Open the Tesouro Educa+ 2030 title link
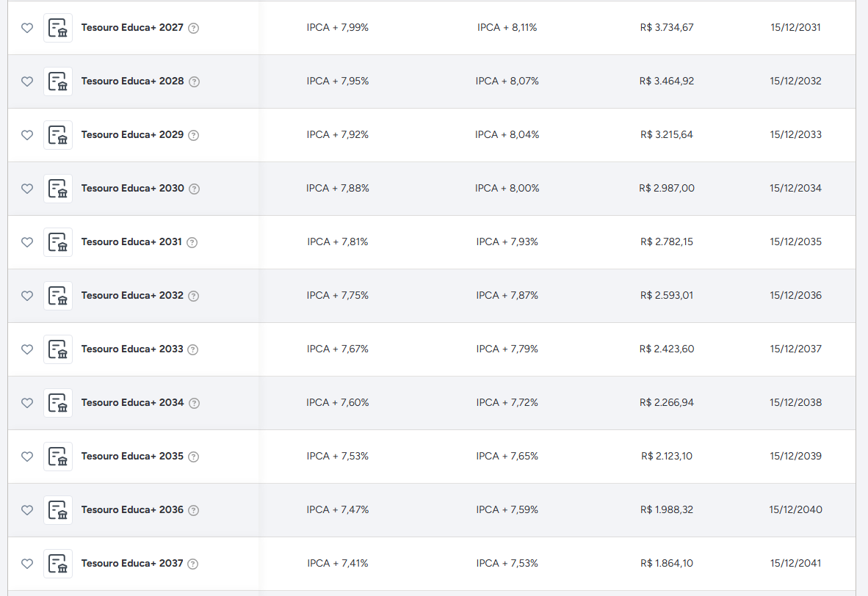868x596 pixels. click(132, 188)
